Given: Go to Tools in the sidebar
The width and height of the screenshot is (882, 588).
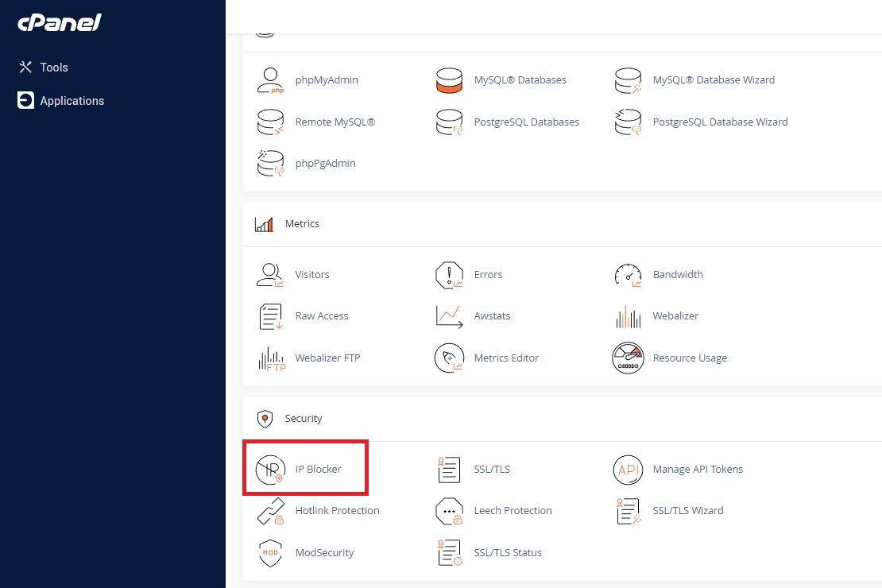Looking at the screenshot, I should click(x=54, y=68).
